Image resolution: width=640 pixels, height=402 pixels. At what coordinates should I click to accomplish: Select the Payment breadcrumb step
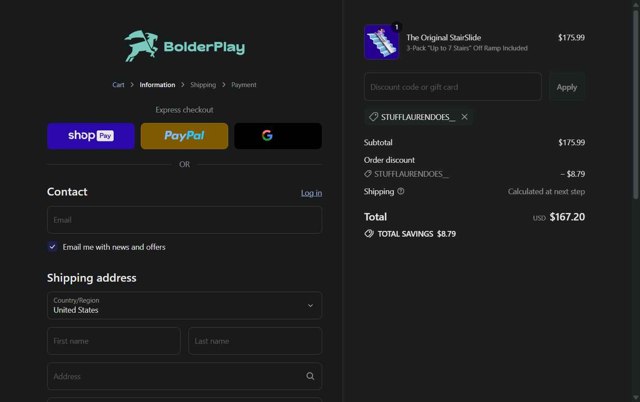[x=244, y=85]
